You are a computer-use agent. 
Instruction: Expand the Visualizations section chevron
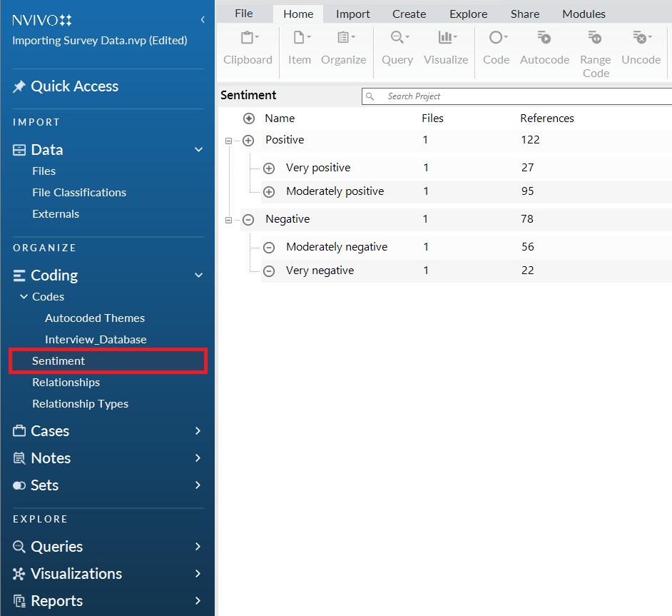pyautogui.click(x=198, y=574)
